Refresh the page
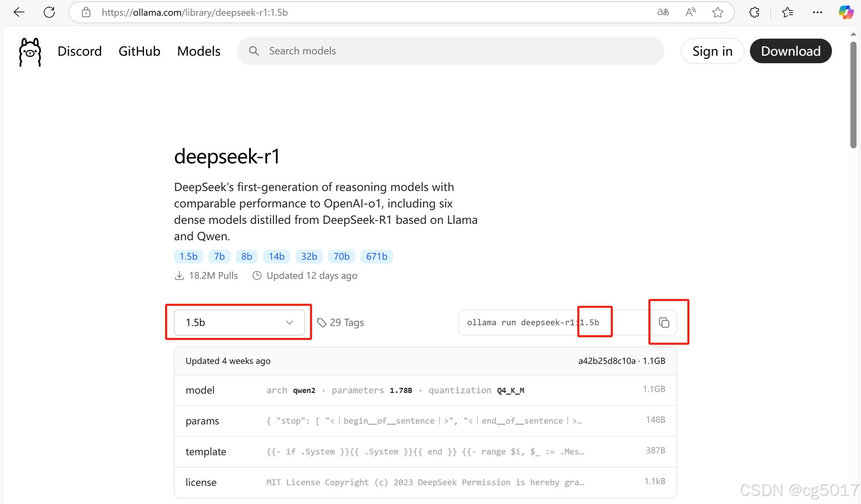Screen dimensions: 861x504 click(49, 13)
